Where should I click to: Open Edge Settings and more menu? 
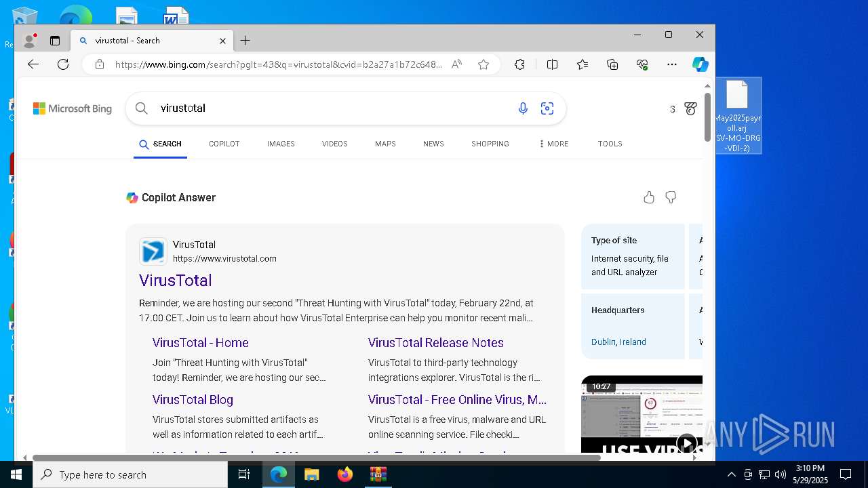tap(672, 64)
